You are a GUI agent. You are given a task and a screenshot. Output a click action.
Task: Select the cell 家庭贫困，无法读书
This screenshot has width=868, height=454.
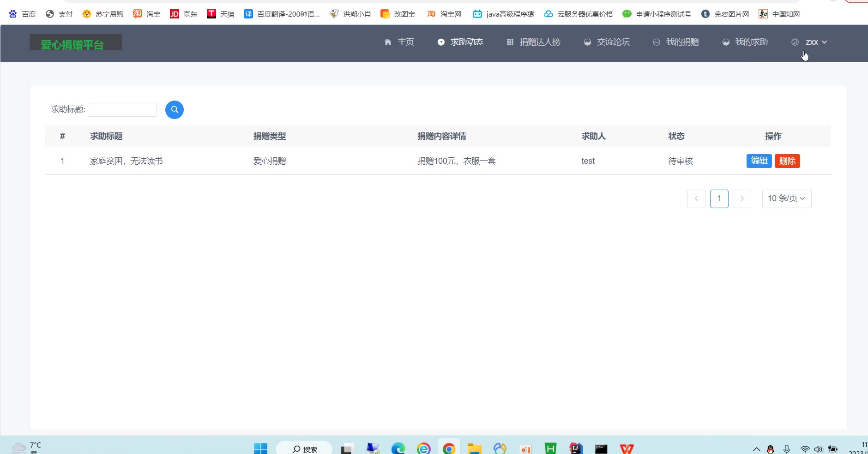click(x=127, y=161)
